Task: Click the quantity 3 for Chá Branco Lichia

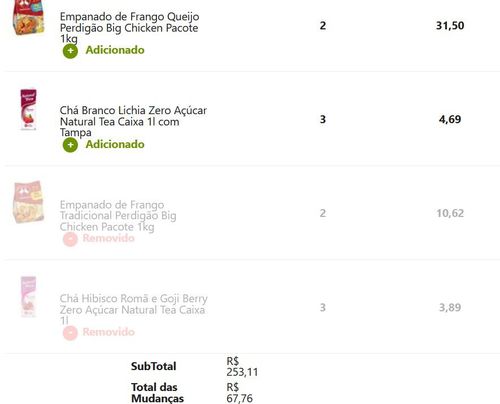Action: click(x=323, y=119)
